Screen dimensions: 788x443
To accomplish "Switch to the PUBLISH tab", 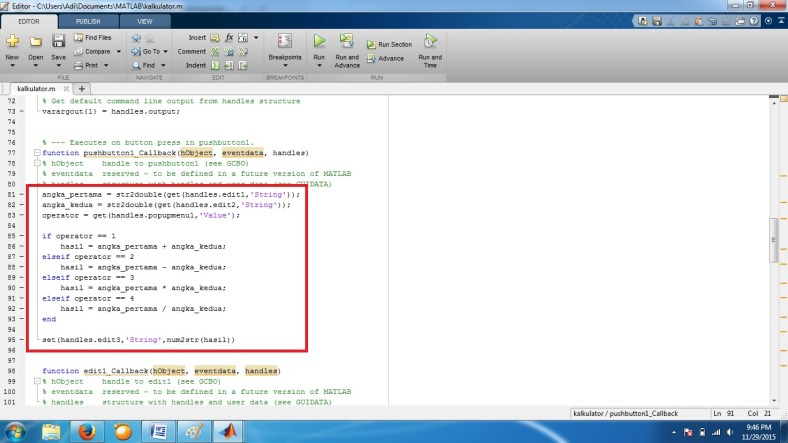I will [x=88, y=20].
